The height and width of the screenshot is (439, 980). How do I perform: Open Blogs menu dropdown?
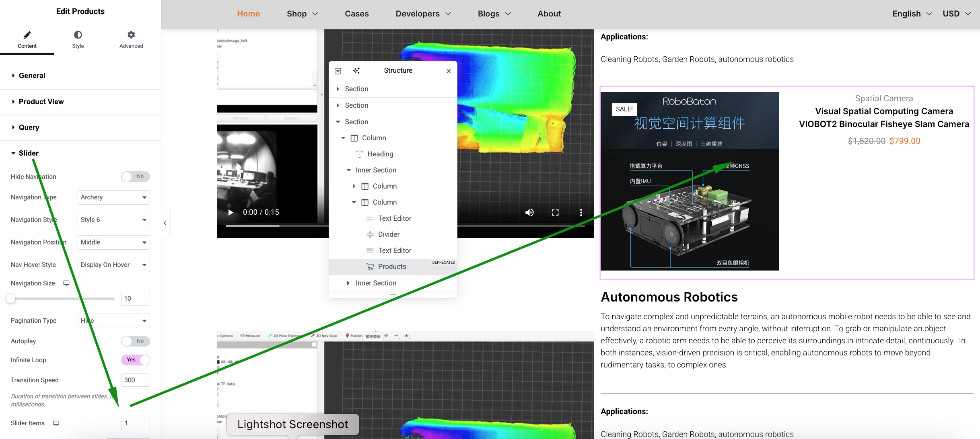pos(494,14)
